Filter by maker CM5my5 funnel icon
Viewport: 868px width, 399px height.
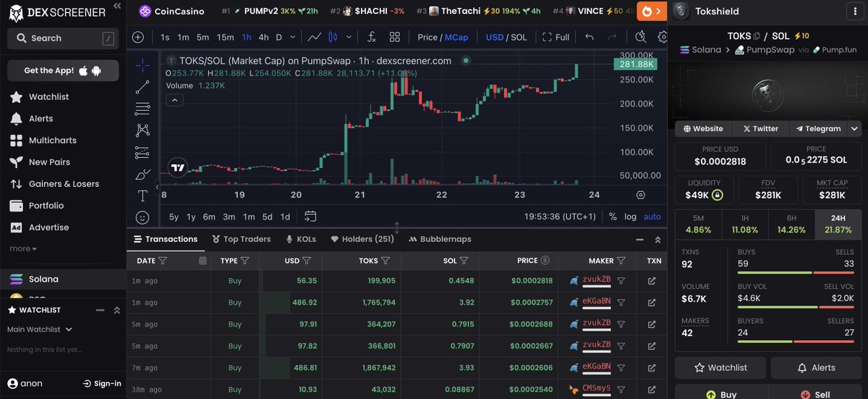[621, 390]
